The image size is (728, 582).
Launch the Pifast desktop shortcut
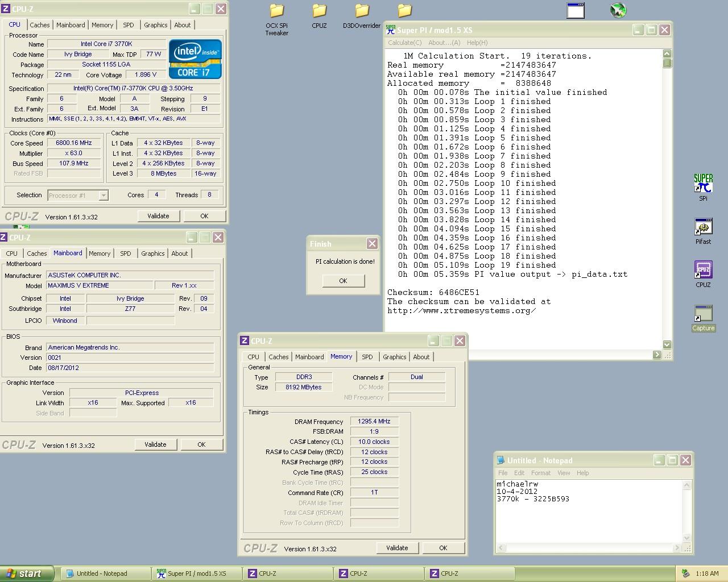pos(703,231)
